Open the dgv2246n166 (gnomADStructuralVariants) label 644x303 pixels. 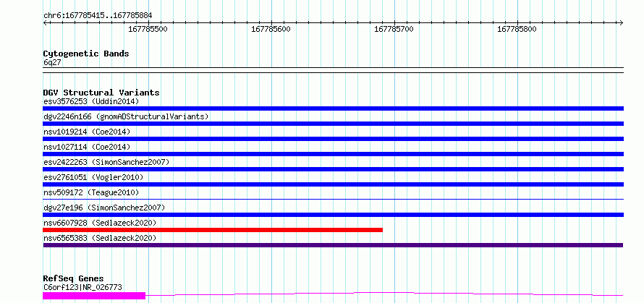click(126, 116)
